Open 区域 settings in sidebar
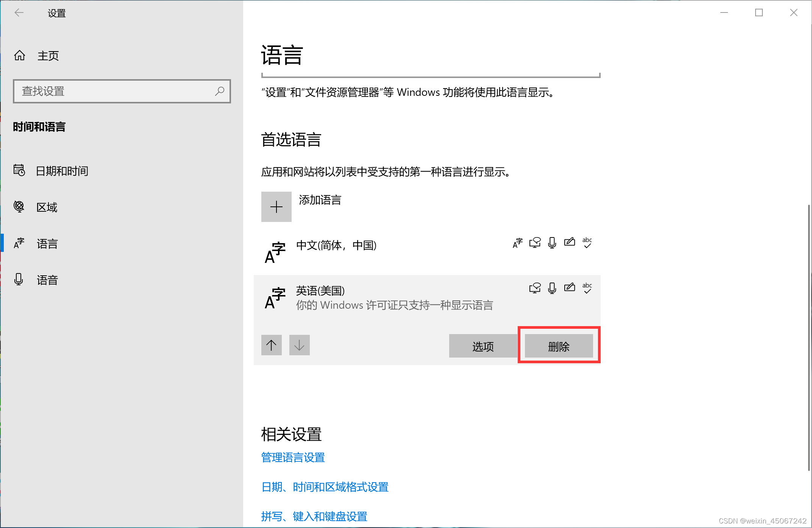This screenshot has width=812, height=528. (x=47, y=207)
